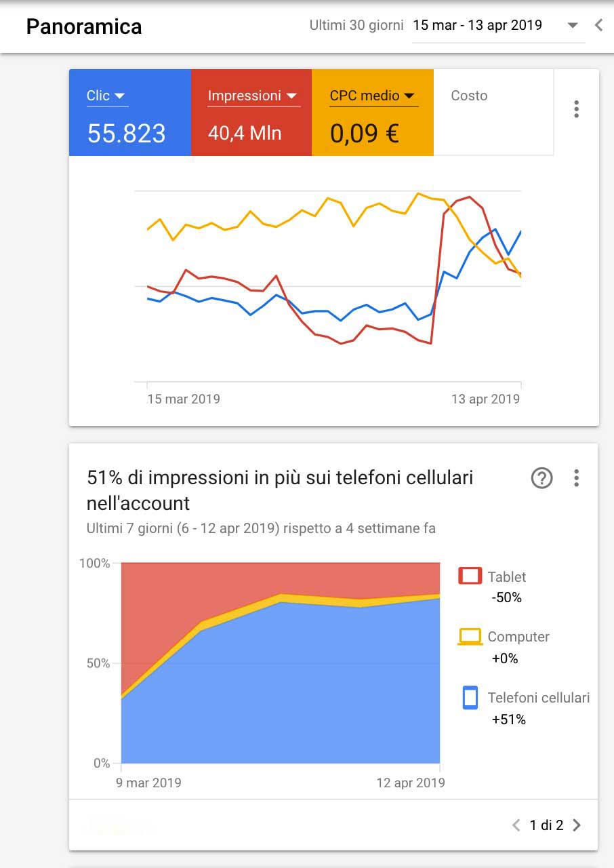Go to the previous insight card page
The image size is (614, 868).
[516, 825]
